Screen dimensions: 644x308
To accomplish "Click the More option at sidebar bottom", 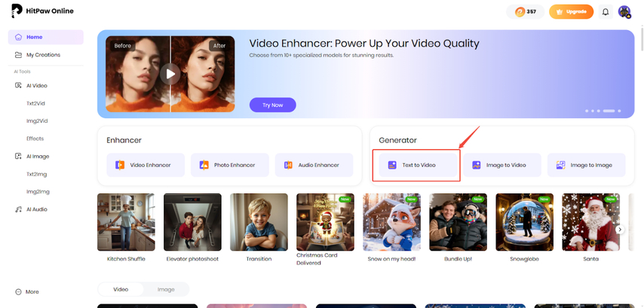I will [x=26, y=292].
